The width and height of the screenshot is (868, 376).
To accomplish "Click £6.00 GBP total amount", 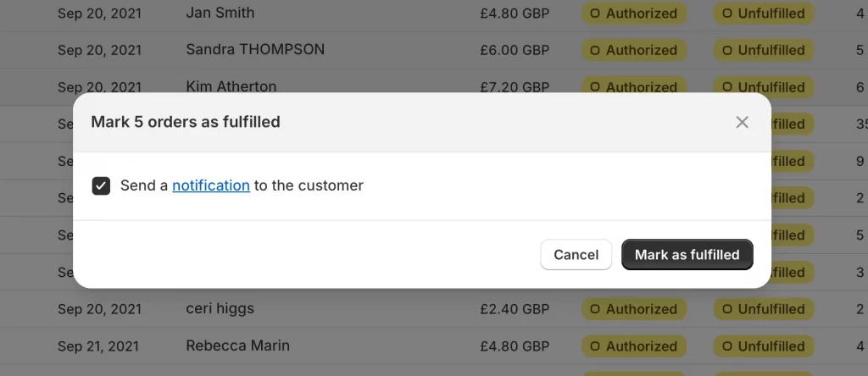I will pos(515,50).
